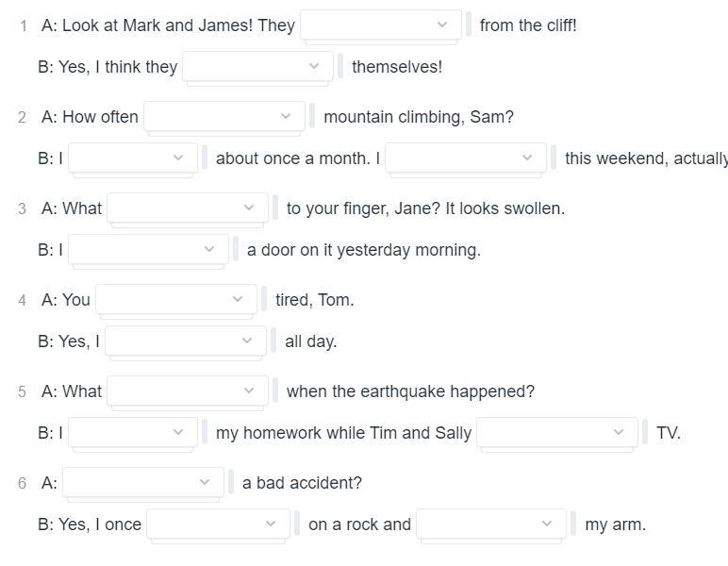Image resolution: width=728 pixels, height=566 pixels.
Task: Click chevron arrow in "from the cliff!" dropdown
Action: [x=442, y=25]
